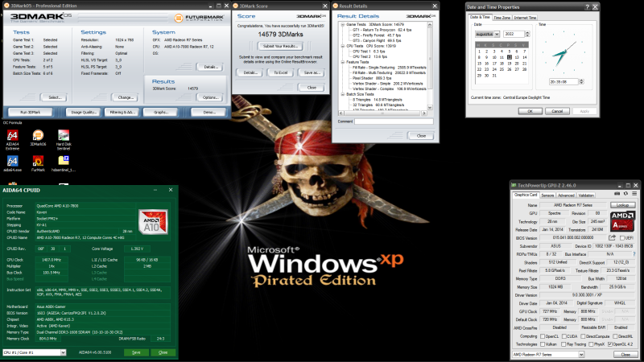Click the BIOS export share icon in GPU-Z
644x362 pixels.
pyautogui.click(x=612, y=237)
